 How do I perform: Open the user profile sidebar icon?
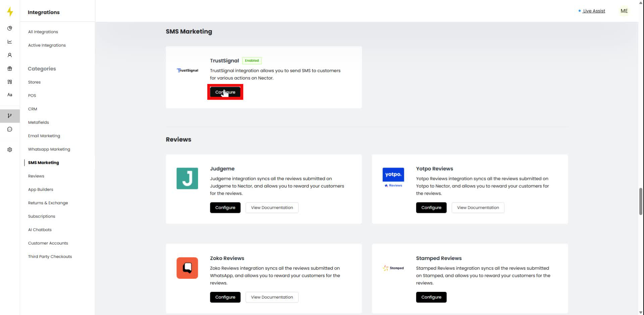(x=10, y=55)
